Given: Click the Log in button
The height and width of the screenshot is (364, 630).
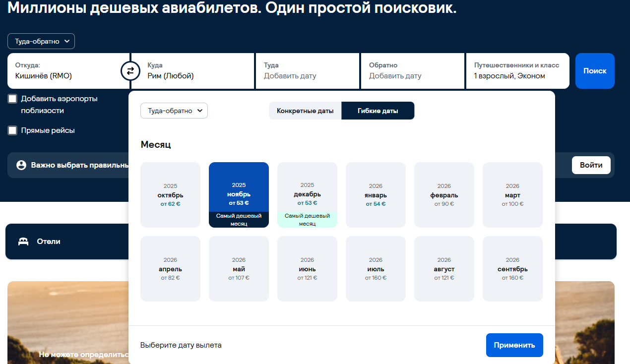Looking at the screenshot, I should click(590, 165).
